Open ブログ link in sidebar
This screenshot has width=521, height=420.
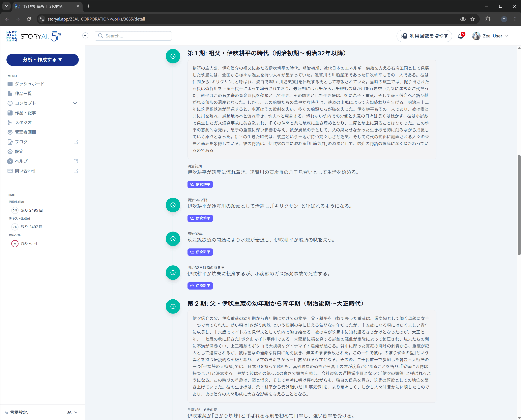coord(21,142)
